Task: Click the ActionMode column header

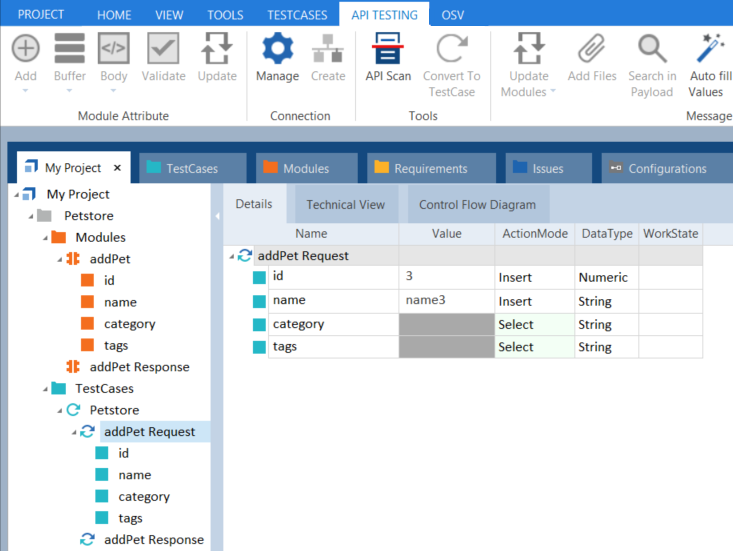Action: coord(533,234)
